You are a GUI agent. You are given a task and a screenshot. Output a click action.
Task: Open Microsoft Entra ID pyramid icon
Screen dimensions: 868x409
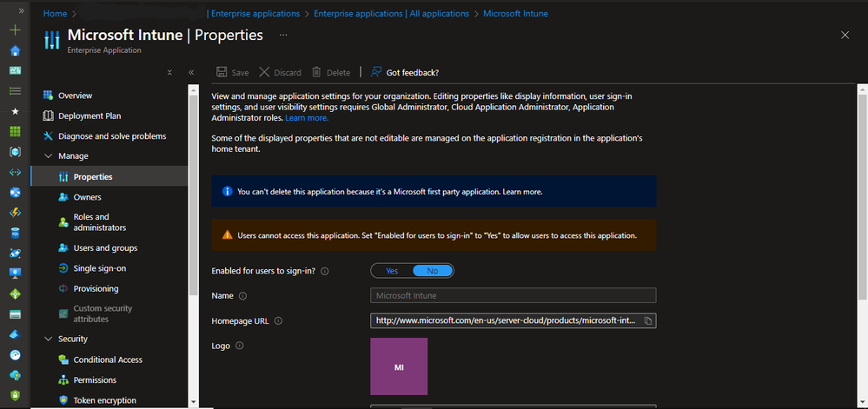(x=15, y=334)
